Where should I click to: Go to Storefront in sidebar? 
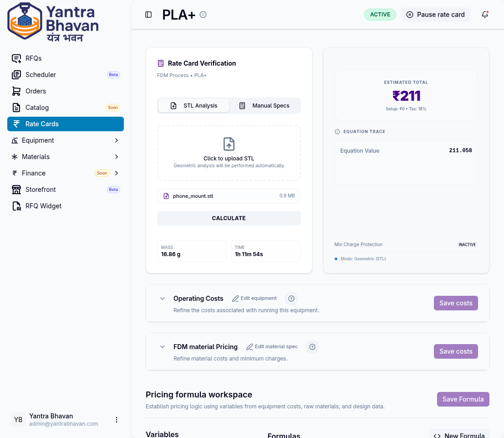pyautogui.click(x=41, y=190)
